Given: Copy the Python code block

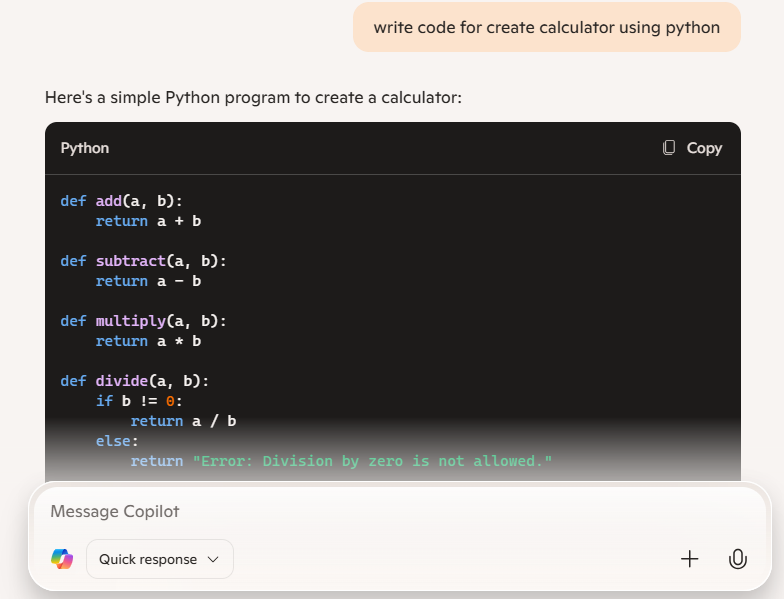Looking at the screenshot, I should pyautogui.click(x=692, y=148).
